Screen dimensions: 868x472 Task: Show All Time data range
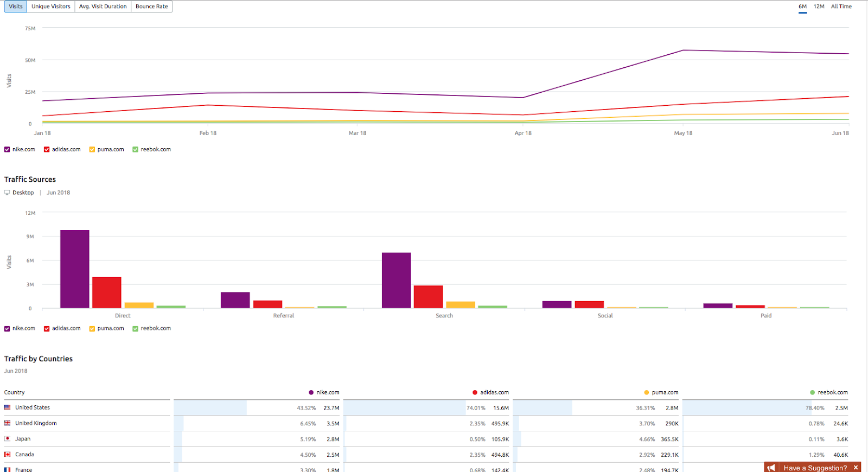pos(841,7)
